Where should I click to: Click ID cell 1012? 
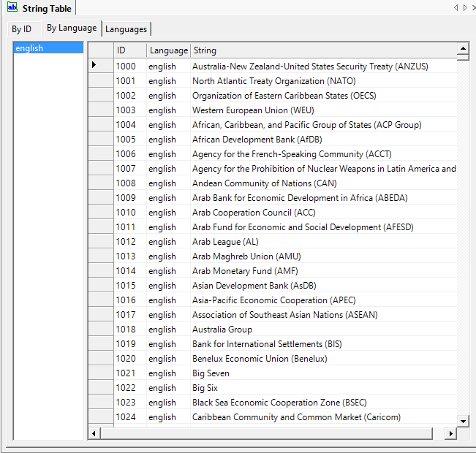(x=130, y=241)
